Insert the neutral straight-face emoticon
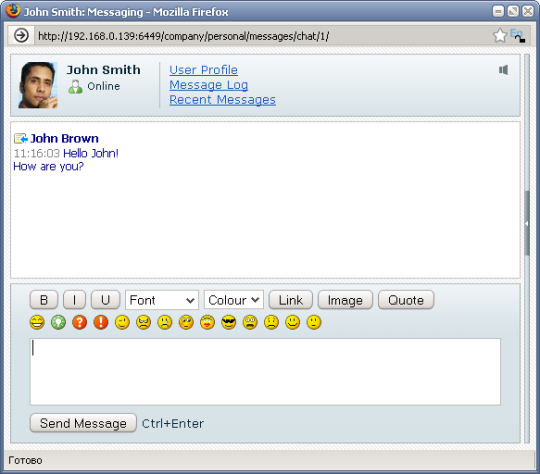Image resolution: width=540 pixels, height=474 pixels. coord(314,322)
